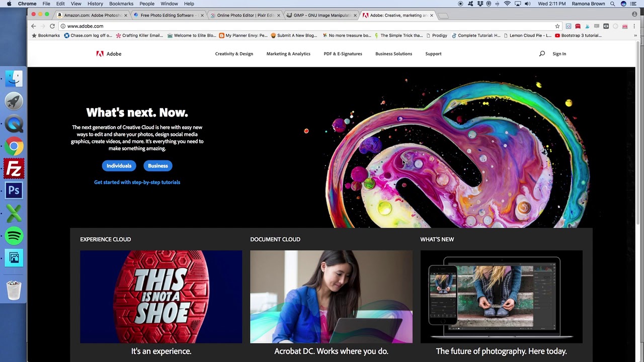
Task: Open Spotlight search in the menu bar
Action: [x=613, y=4]
